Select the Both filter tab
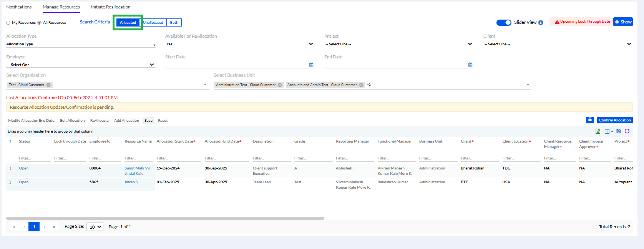 point(174,22)
